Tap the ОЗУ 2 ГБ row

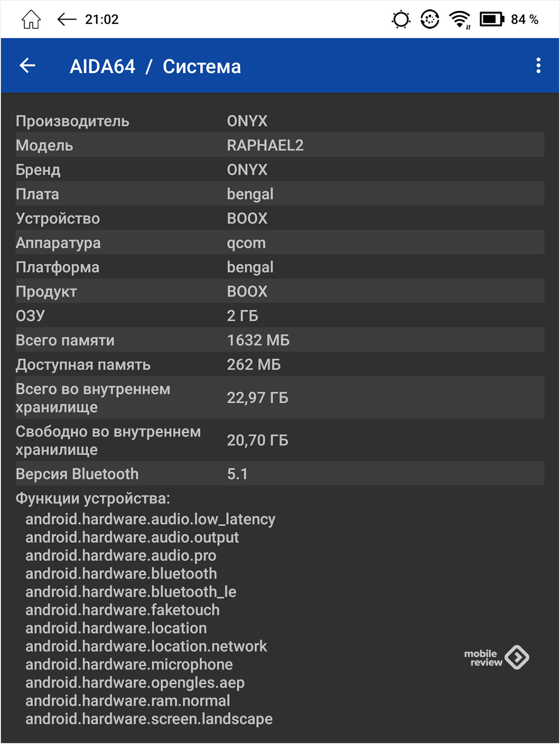[x=279, y=316]
